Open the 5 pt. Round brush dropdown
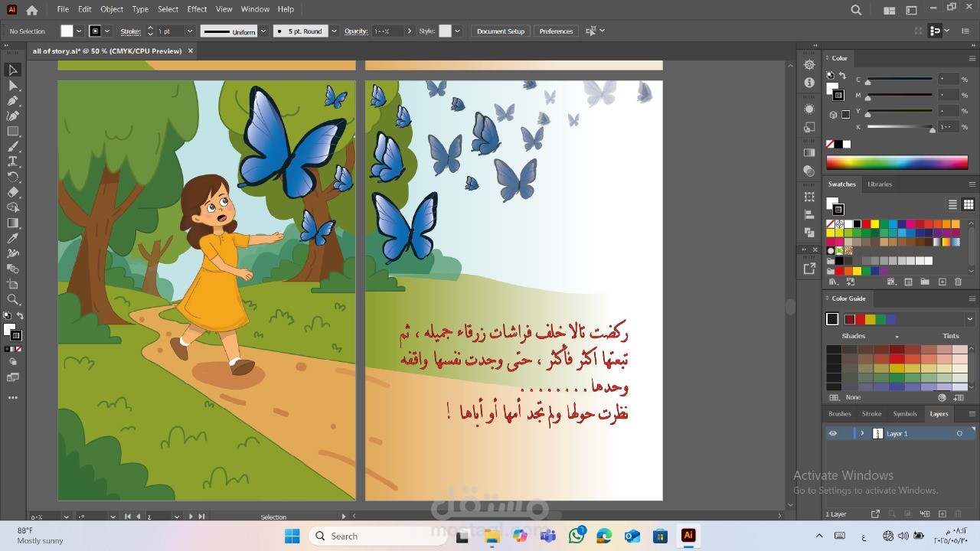The width and height of the screenshot is (980, 551). (x=334, y=31)
